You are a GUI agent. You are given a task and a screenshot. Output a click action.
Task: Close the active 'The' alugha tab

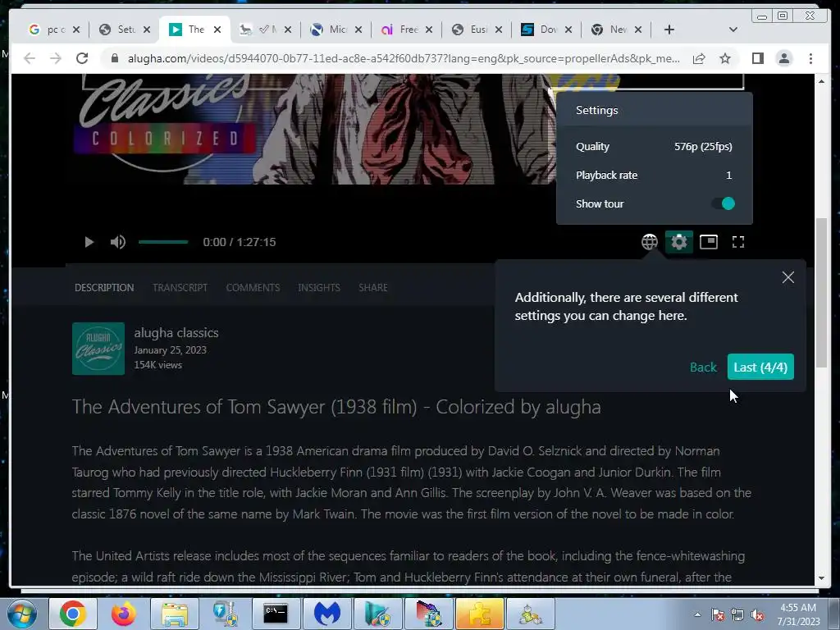pyautogui.click(x=217, y=30)
